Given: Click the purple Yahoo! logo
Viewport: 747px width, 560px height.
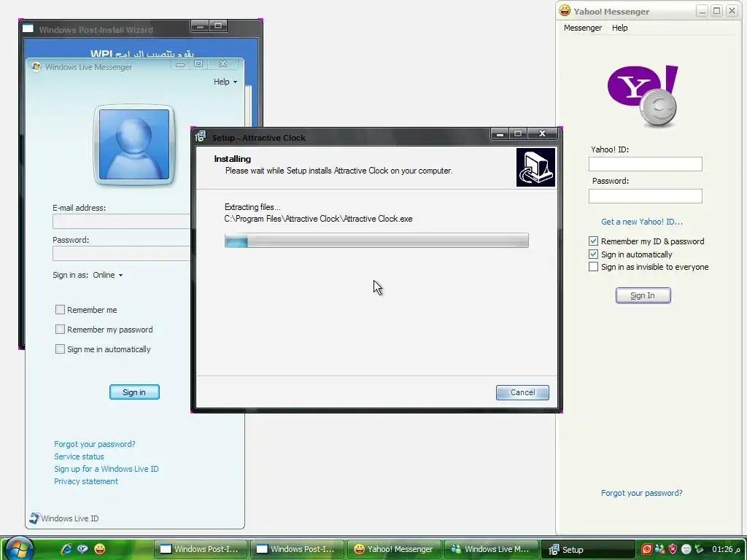Looking at the screenshot, I should click(x=643, y=97).
